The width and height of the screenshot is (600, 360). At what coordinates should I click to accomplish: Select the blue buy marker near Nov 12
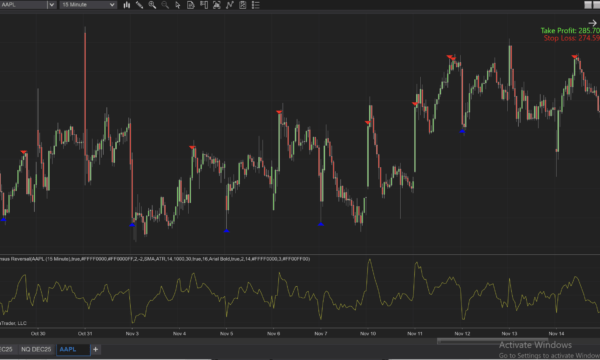(x=462, y=131)
